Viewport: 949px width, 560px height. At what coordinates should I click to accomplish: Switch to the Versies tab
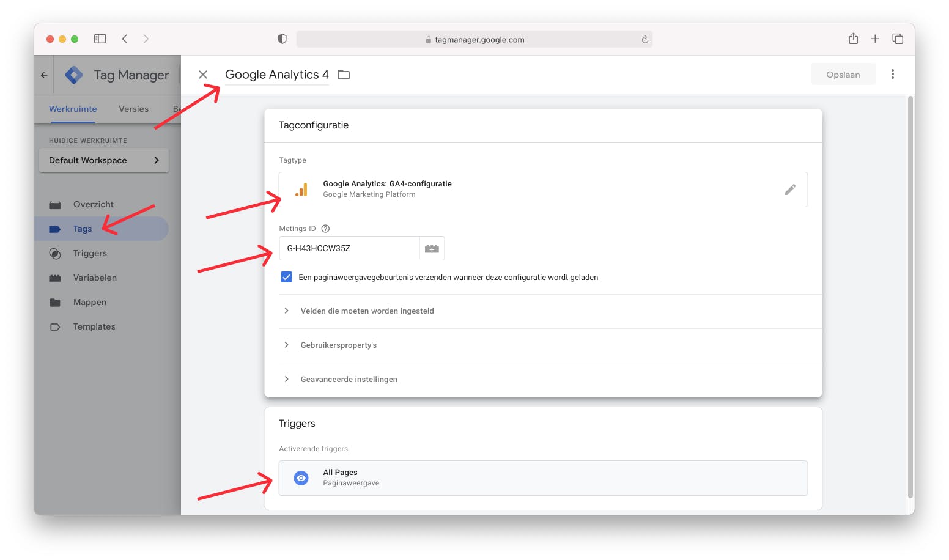coord(134,109)
